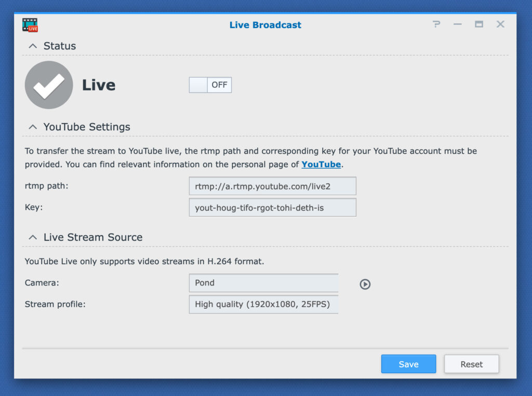Click the Live Broadcast window title
Viewport: 532px width, 396px height.
click(265, 25)
